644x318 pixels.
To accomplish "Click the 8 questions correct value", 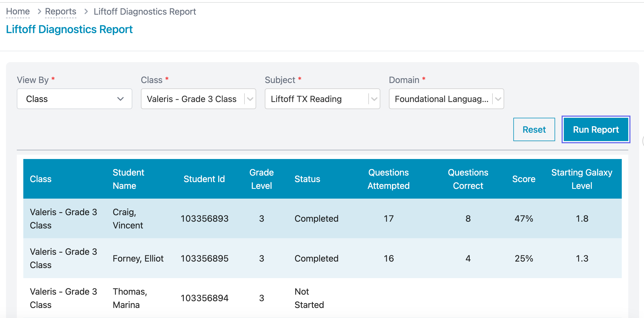I will click(468, 219).
